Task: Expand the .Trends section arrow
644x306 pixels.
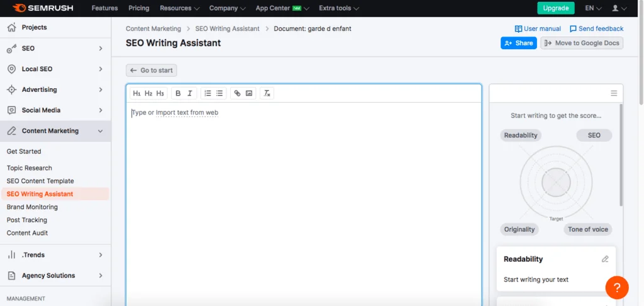Action: pyautogui.click(x=101, y=255)
